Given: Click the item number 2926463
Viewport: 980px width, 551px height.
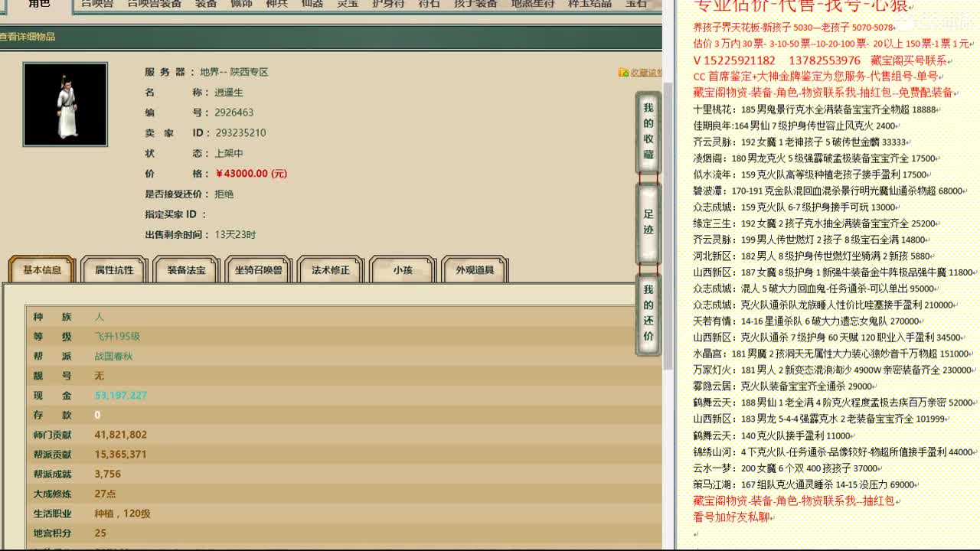Looking at the screenshot, I should (234, 112).
